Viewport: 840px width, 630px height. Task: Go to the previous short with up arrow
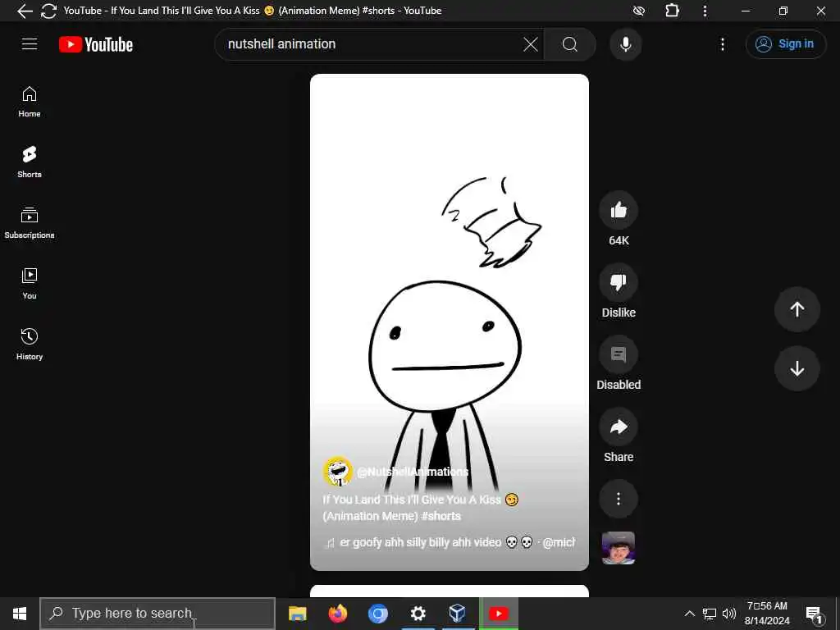(x=797, y=309)
